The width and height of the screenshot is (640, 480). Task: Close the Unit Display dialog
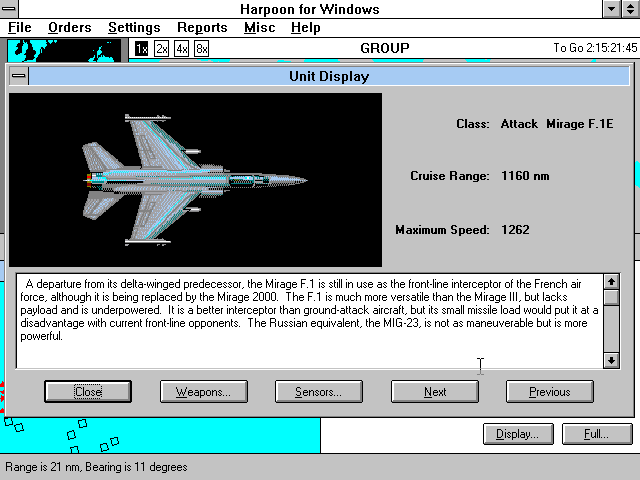[88, 392]
